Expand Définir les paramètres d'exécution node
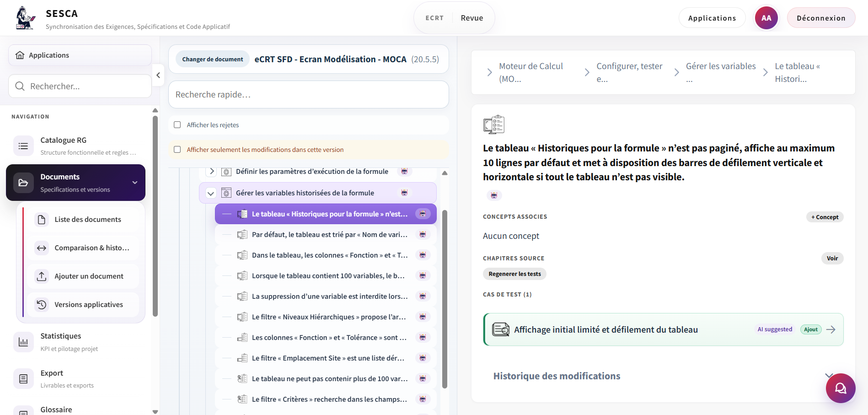This screenshot has height=415, width=868. tap(211, 172)
